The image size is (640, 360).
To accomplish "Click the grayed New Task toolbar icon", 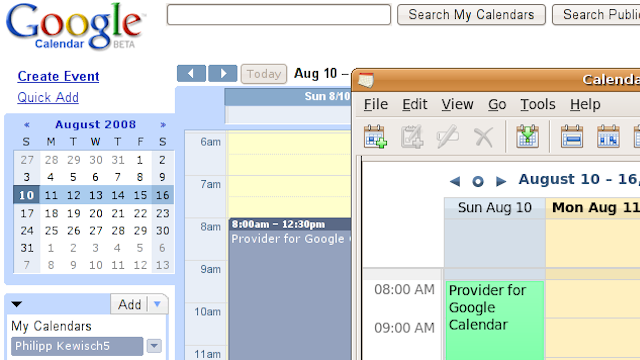I will click(411, 137).
